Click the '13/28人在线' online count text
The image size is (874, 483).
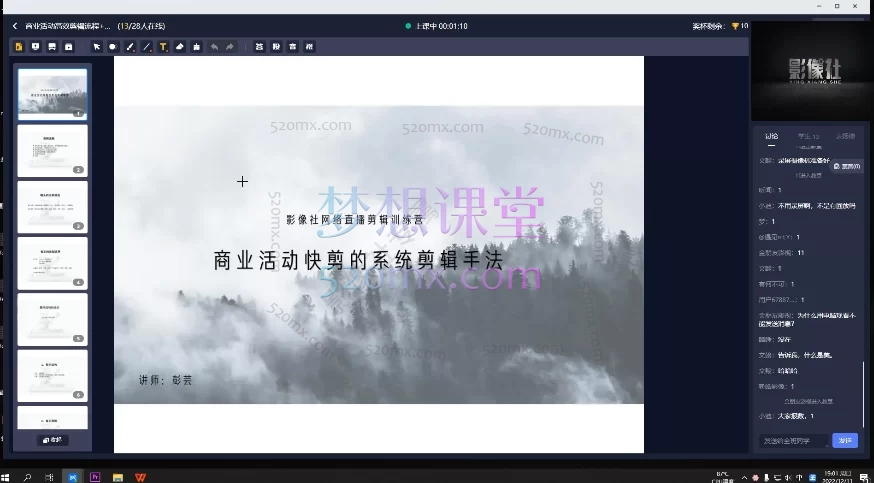pyautogui.click(x=141, y=26)
